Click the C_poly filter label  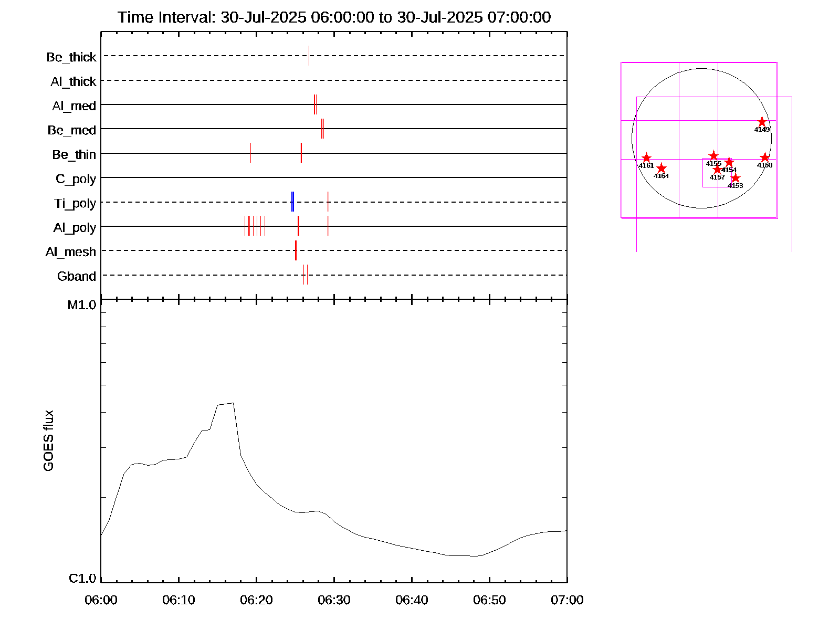point(76,179)
